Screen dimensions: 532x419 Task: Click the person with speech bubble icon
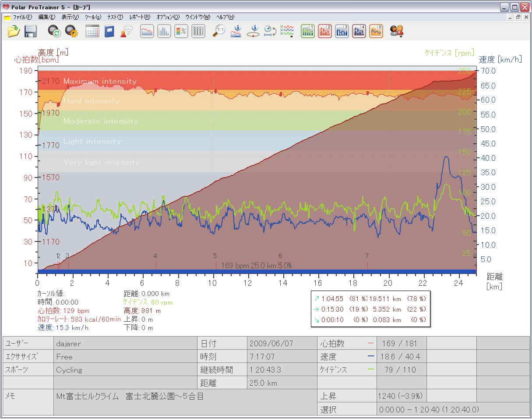pos(126,31)
